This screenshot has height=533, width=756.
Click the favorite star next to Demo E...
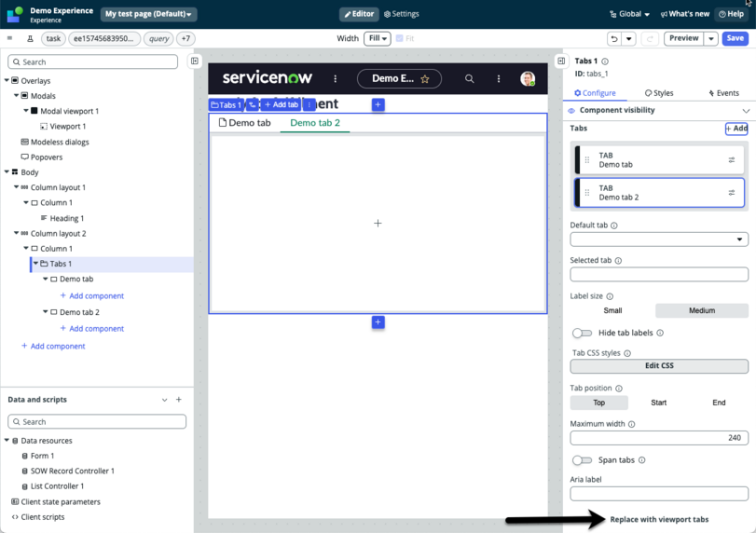point(425,79)
